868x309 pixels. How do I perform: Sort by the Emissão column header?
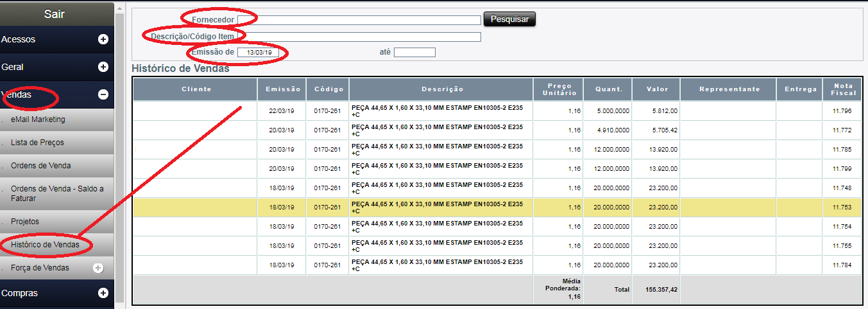283,89
